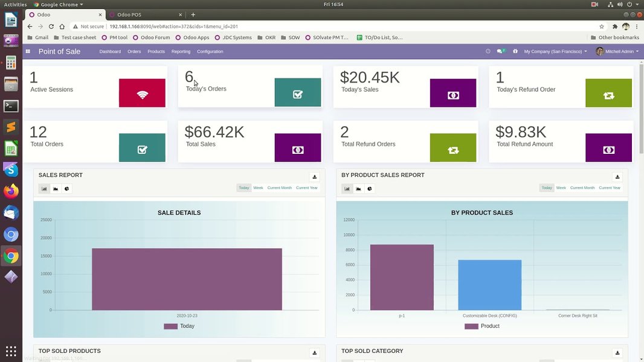
Task: Open the Configuration menu
Action: 210,51
